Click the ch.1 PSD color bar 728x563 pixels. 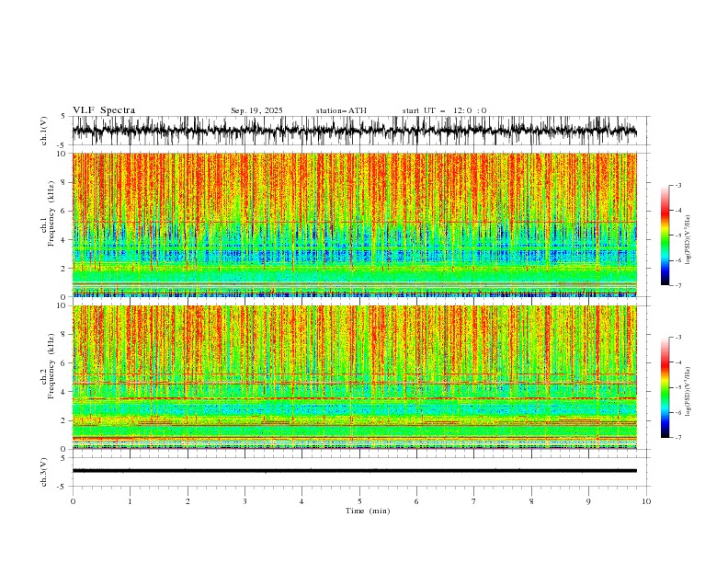[665, 236]
